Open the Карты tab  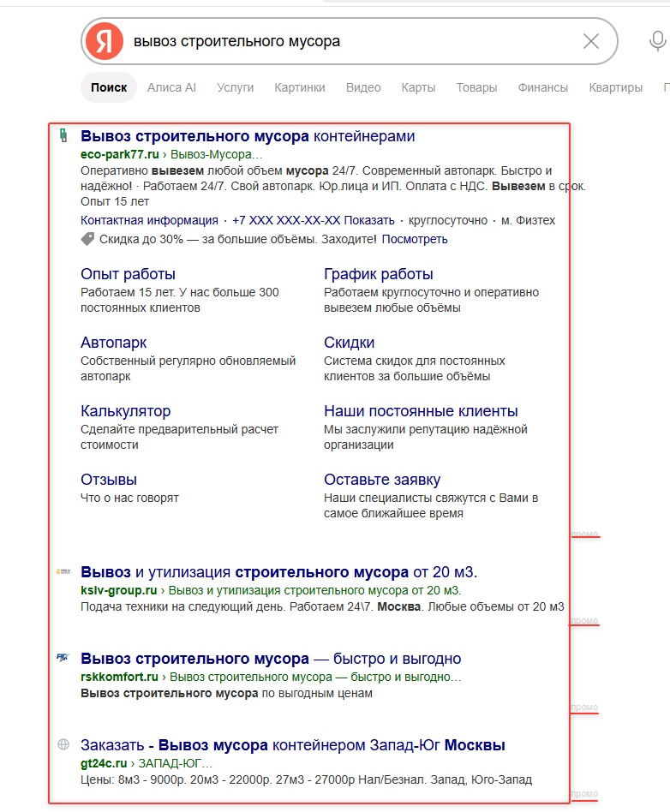point(418,87)
